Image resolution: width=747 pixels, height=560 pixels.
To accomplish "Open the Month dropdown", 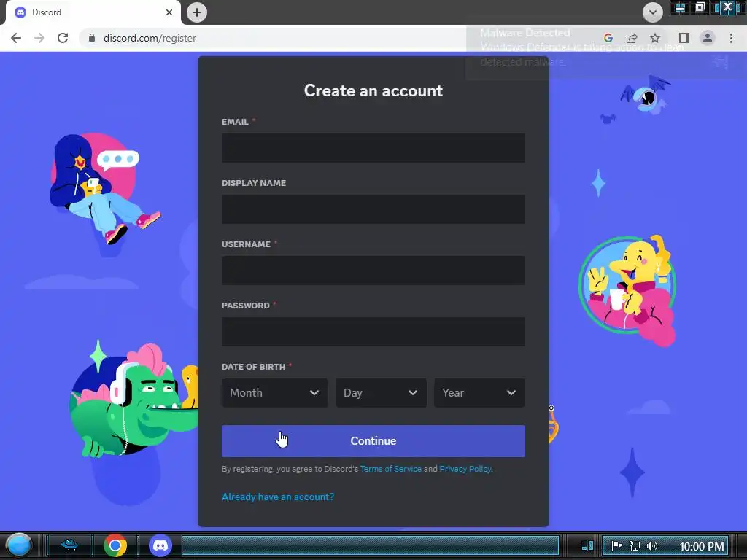I will [274, 393].
